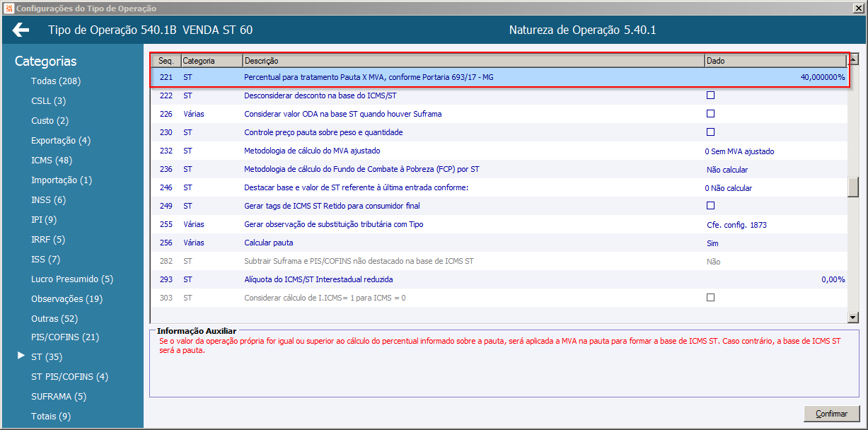Image resolution: width=868 pixels, height=430 pixels.
Task: Select category Importação (1)
Action: coord(62,180)
